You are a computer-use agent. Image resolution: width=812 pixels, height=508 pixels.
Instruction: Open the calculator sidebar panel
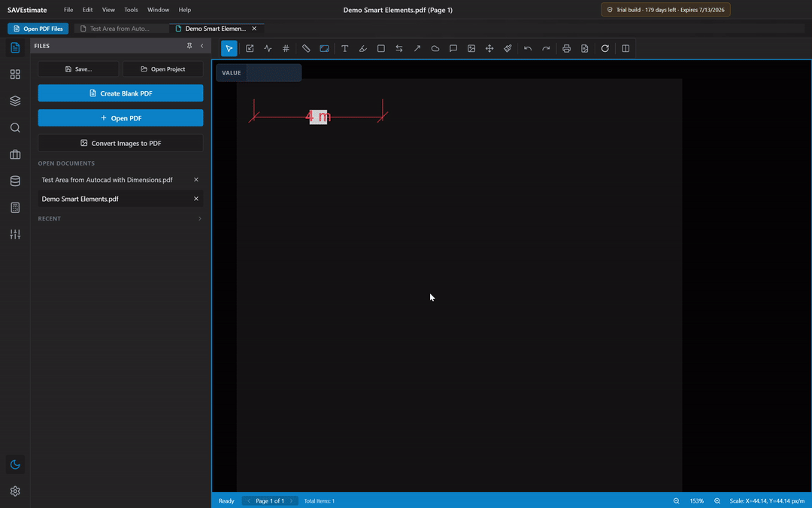pos(15,208)
